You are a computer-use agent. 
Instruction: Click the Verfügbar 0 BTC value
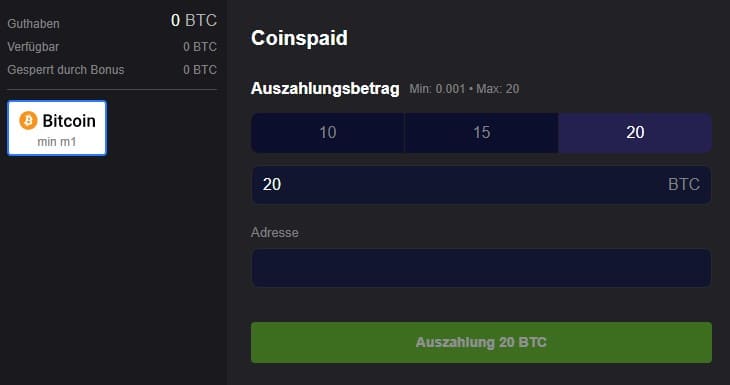(200, 47)
